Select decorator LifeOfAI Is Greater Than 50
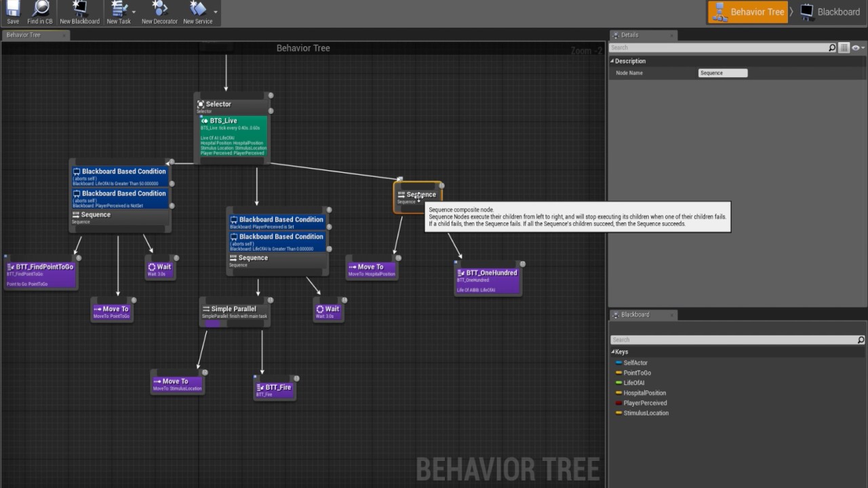This screenshot has height=488, width=868. point(121,176)
